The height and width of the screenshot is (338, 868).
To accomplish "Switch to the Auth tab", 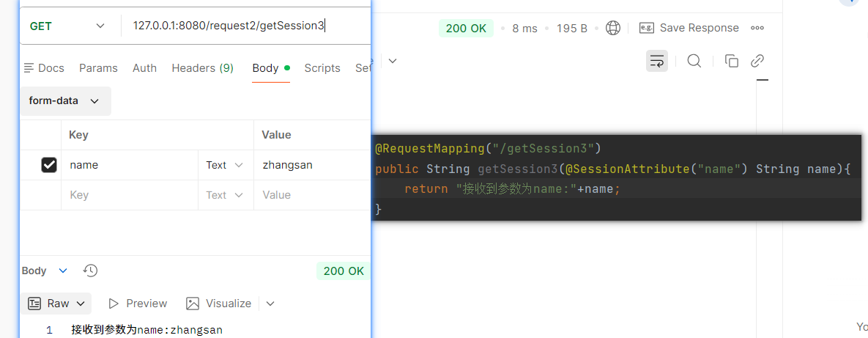I will pos(144,68).
